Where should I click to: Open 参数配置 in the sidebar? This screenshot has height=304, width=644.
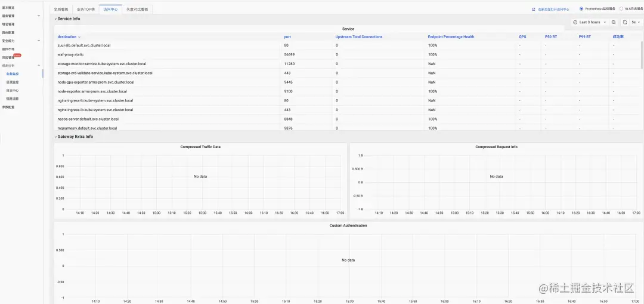point(8,107)
